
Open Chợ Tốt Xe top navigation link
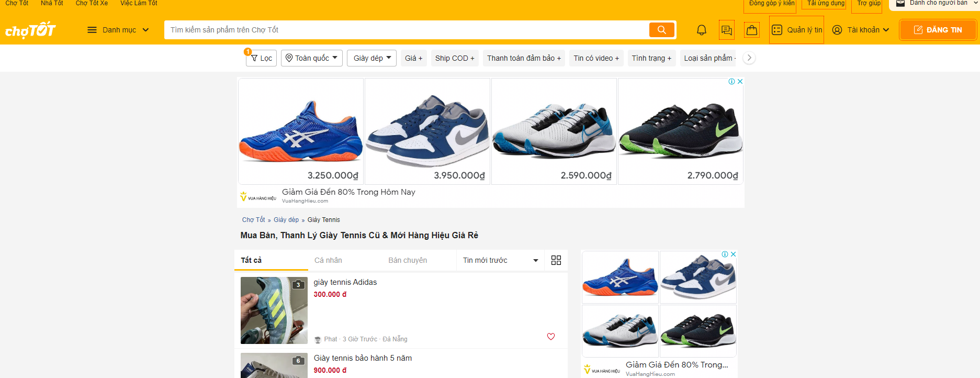point(92,3)
